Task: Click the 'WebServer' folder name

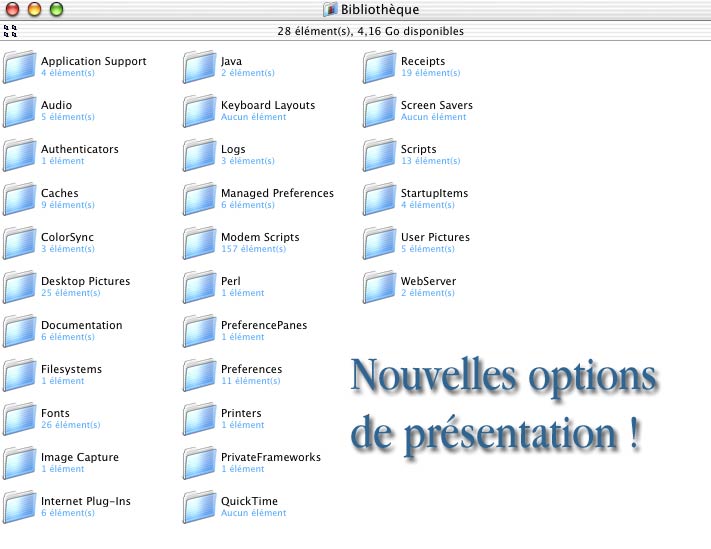Action: [429, 281]
